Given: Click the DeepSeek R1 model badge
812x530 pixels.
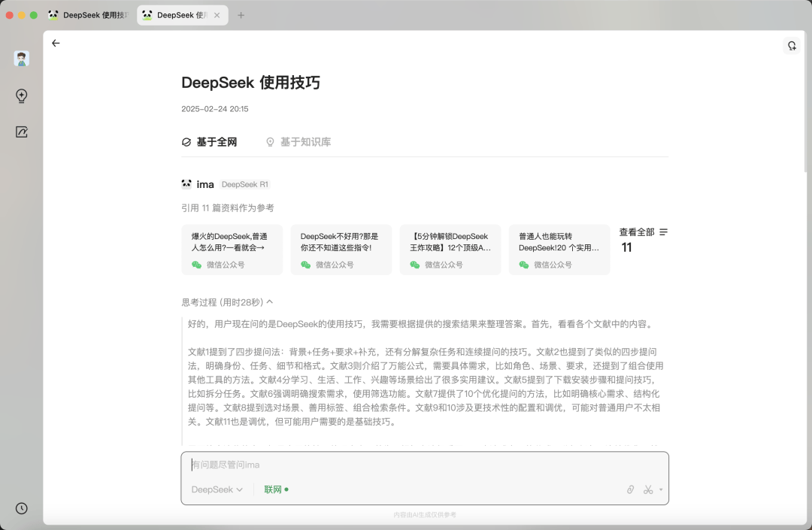Looking at the screenshot, I should pos(245,184).
